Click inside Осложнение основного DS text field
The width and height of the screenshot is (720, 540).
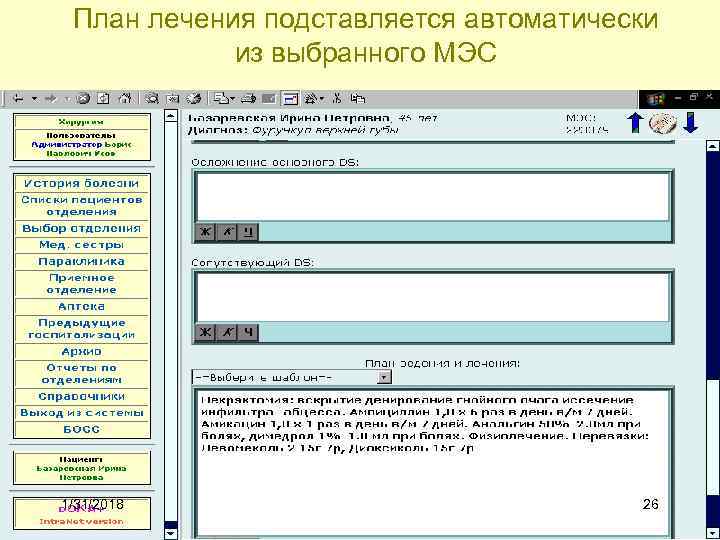433,197
